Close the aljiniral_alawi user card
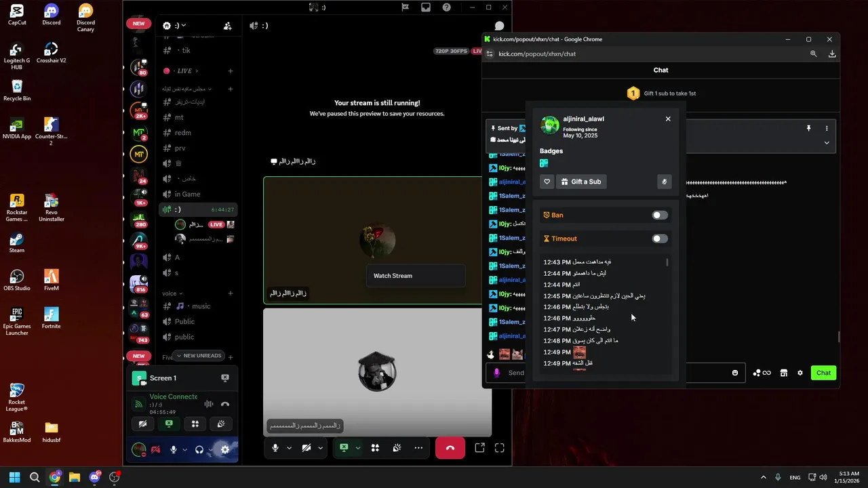Viewport: 868px width, 488px height. [x=668, y=119]
